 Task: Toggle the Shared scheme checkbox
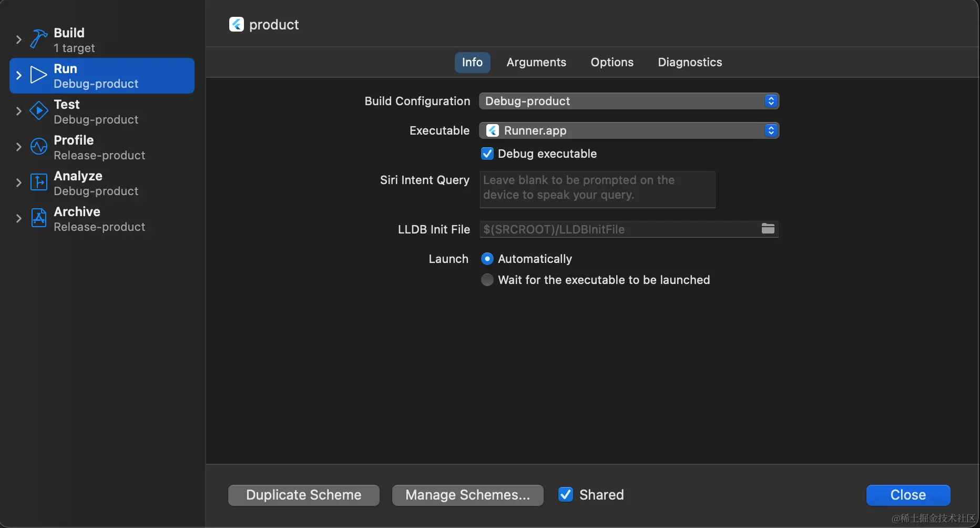coord(566,494)
